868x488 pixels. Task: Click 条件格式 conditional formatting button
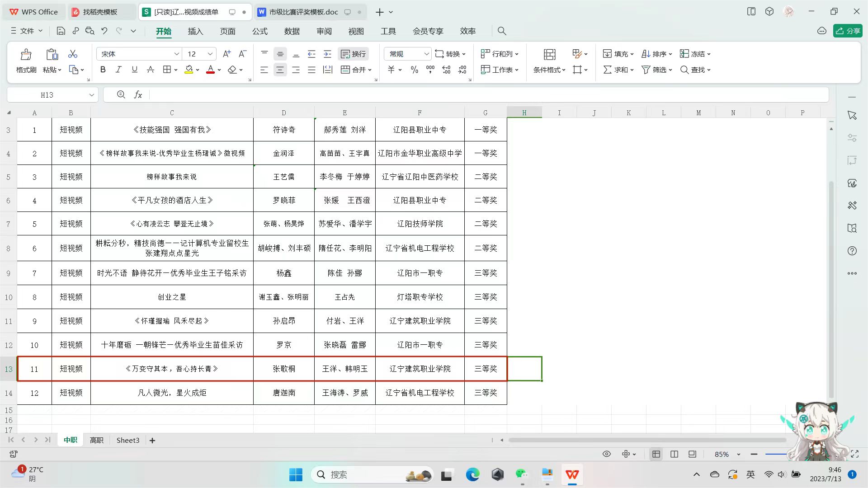point(549,61)
